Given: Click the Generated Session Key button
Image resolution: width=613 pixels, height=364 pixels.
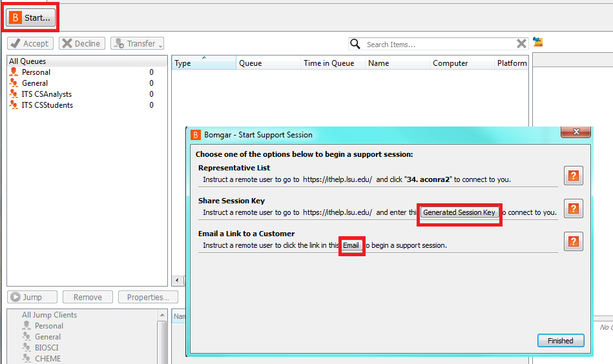Looking at the screenshot, I should pos(459,212).
